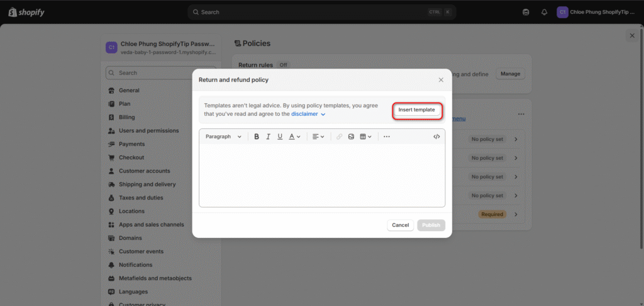Expand the insert table dropdown

(365, 137)
